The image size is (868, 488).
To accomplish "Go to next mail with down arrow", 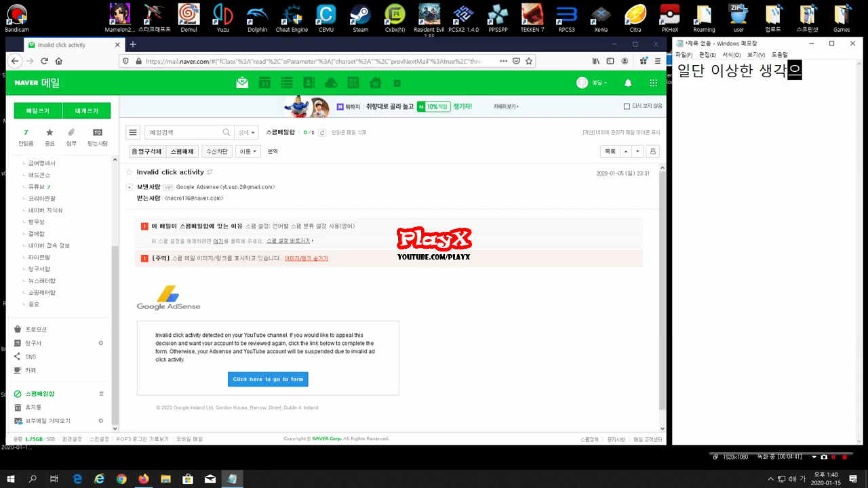I will (x=637, y=151).
